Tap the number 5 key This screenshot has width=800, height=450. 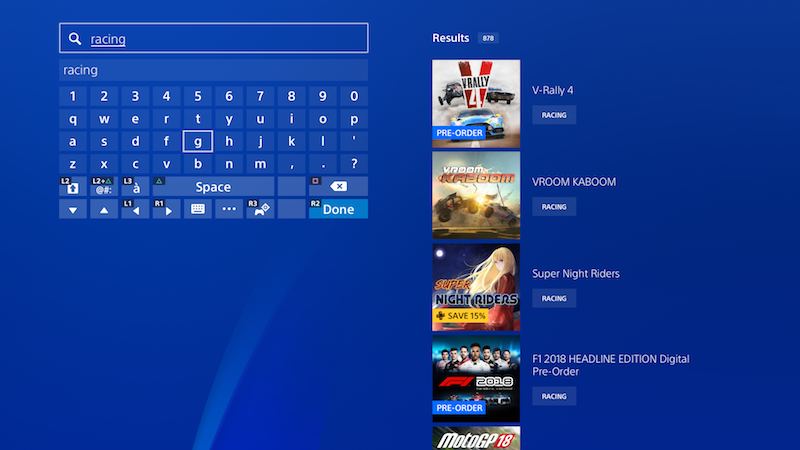tap(197, 96)
